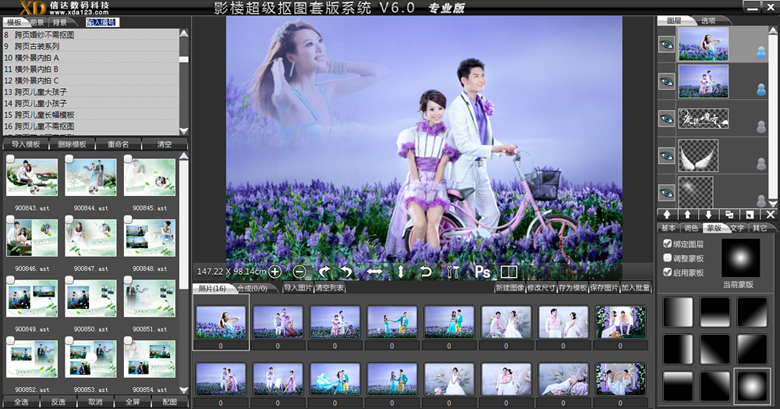
Task: Click 删除模板 button
Action: [x=72, y=144]
